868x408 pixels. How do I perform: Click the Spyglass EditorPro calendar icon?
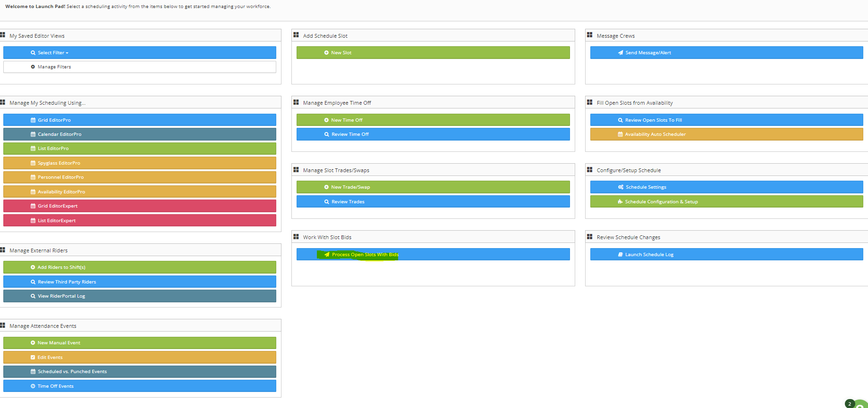click(33, 163)
